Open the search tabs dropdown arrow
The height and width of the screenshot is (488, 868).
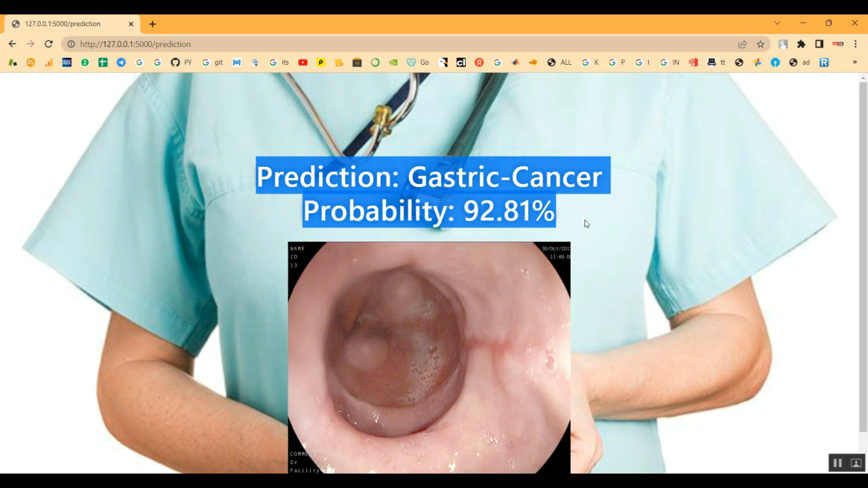(777, 23)
